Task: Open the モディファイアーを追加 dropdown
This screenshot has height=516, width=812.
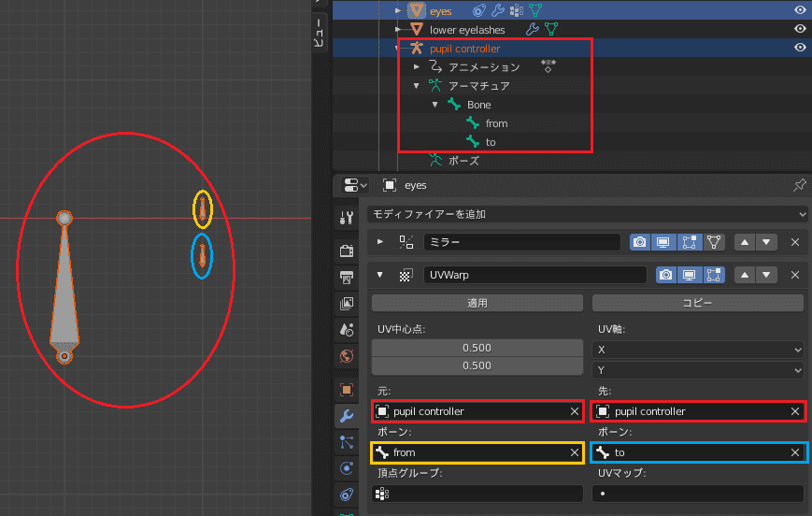Action: pyautogui.click(x=587, y=214)
